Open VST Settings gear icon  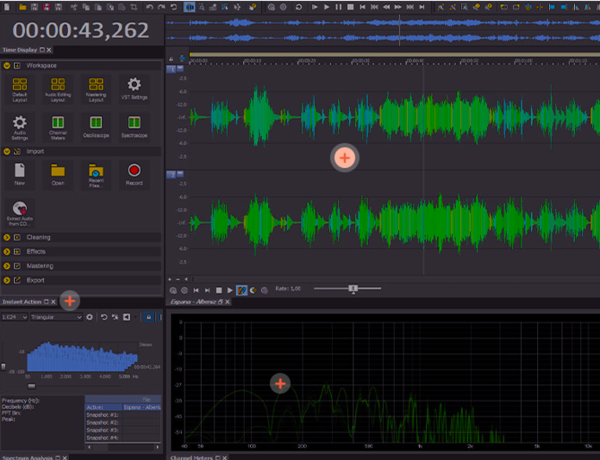click(134, 86)
